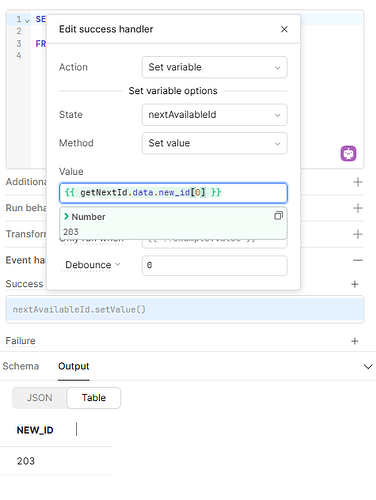This screenshot has width=376, height=500.
Task: Open the purple AI assistant robot icon
Action: (348, 153)
